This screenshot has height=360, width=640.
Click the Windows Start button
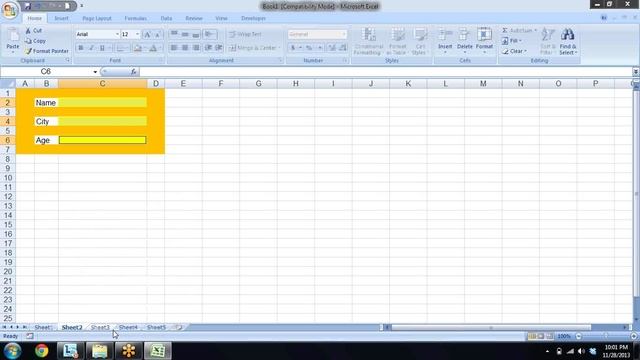[13, 351]
